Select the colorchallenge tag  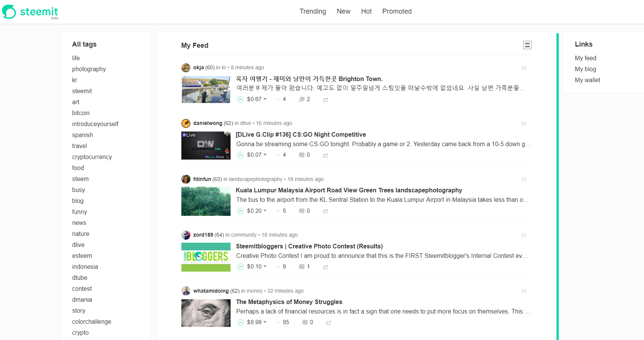[92, 321]
